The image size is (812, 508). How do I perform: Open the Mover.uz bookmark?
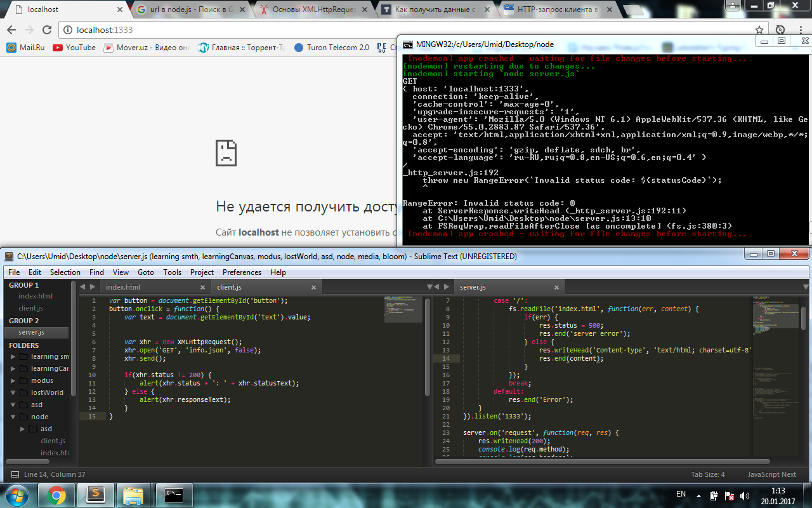tap(147, 48)
